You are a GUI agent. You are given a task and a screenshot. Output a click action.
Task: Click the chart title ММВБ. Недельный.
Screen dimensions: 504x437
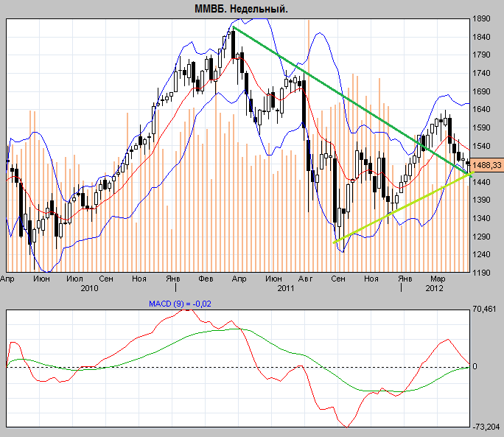[x=241, y=9]
